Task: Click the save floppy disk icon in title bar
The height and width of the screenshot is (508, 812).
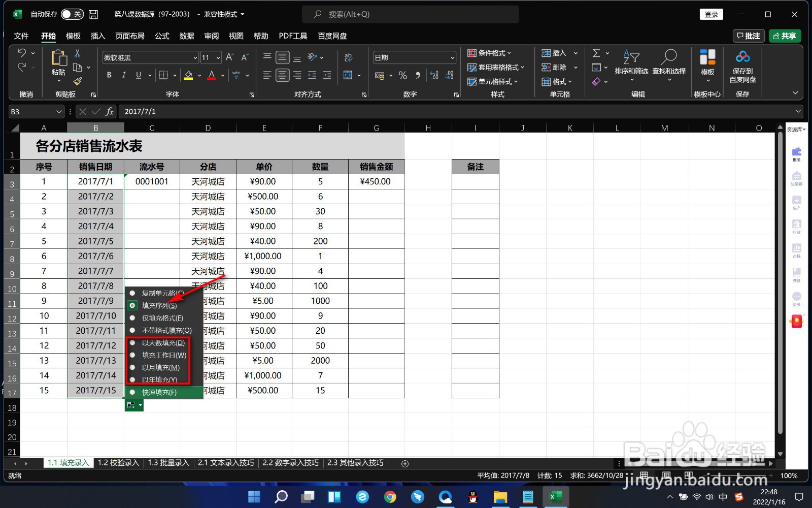Action: 93,14
